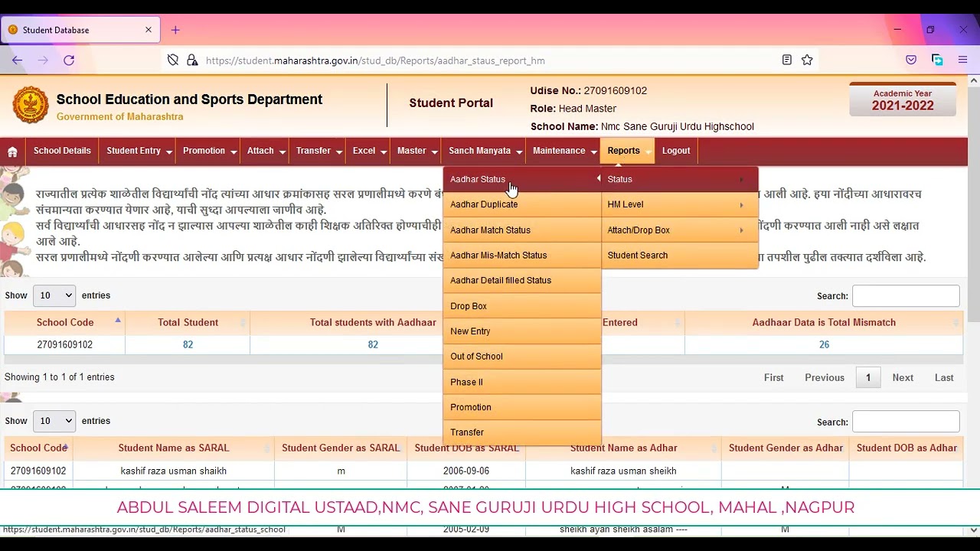
Task: Expand Promotion menu in navbar
Action: [209, 151]
